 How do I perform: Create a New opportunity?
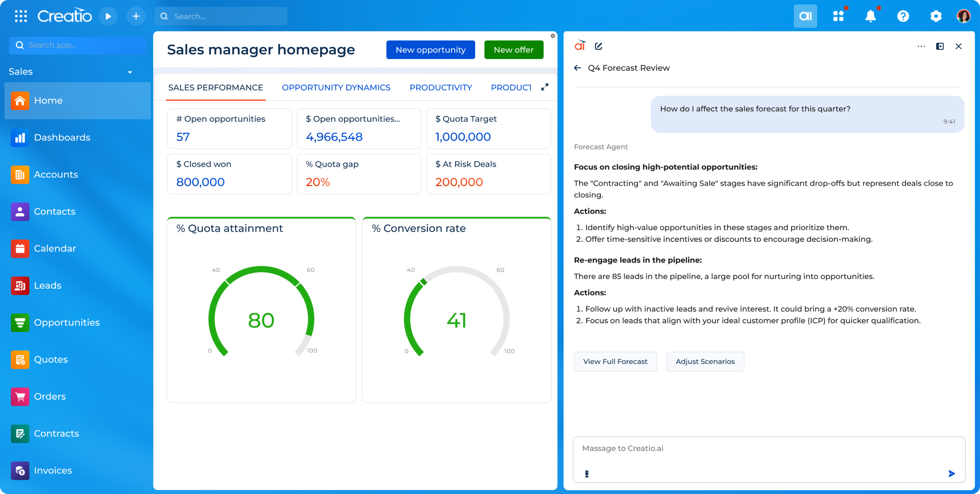click(430, 50)
